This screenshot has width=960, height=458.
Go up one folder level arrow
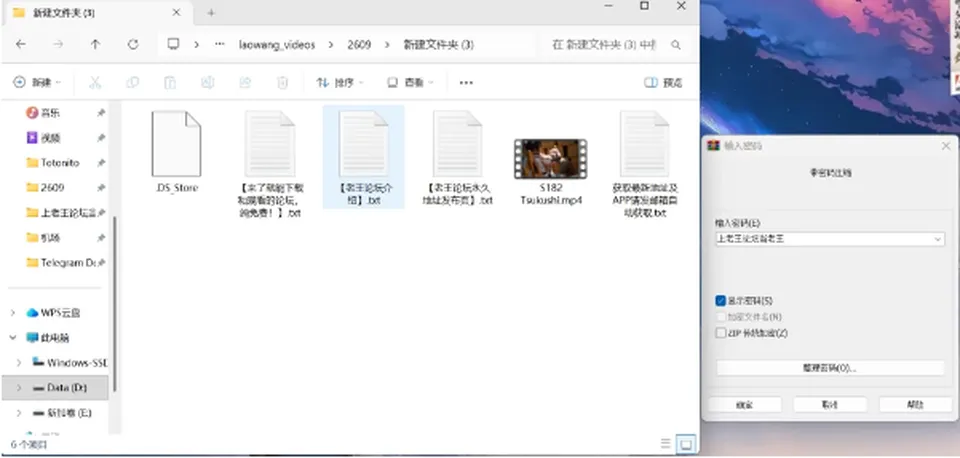point(95,45)
